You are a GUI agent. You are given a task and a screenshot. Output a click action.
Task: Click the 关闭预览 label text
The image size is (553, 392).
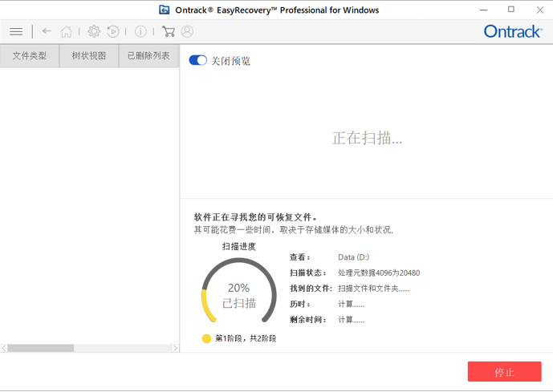(230, 61)
